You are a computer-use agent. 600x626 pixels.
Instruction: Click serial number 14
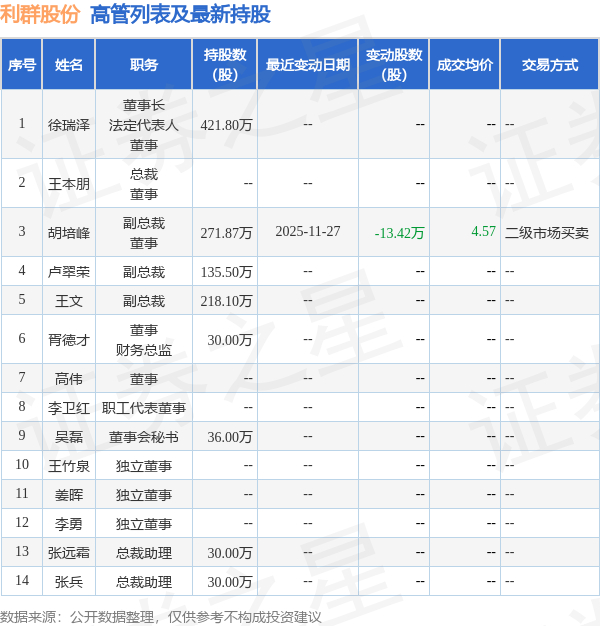tap(22, 580)
